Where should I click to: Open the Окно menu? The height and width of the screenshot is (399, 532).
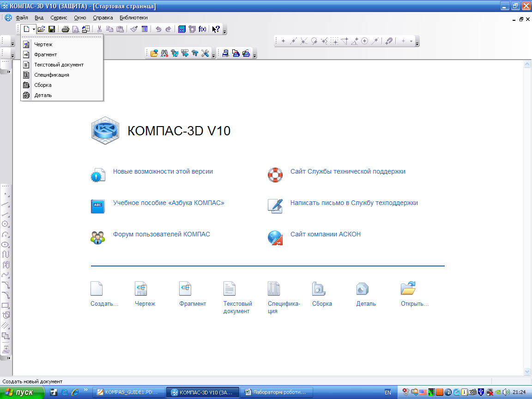[x=80, y=18]
